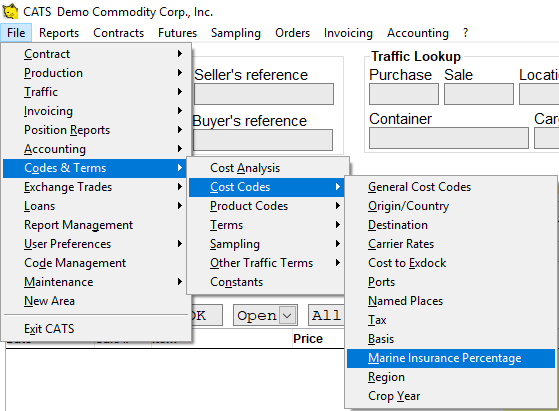The height and width of the screenshot is (411, 559).
Task: Click the Buyer's reference input field
Action: (263, 140)
